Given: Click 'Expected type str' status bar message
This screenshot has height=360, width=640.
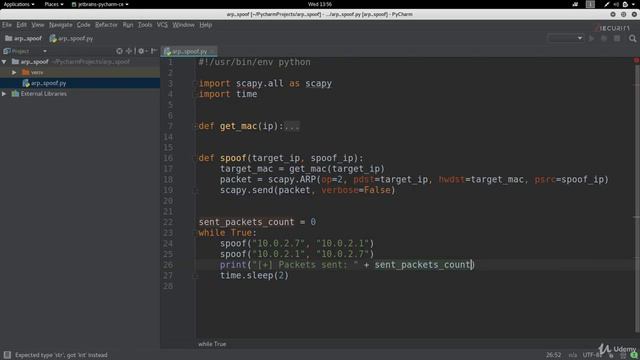Looking at the screenshot, I should [61, 355].
